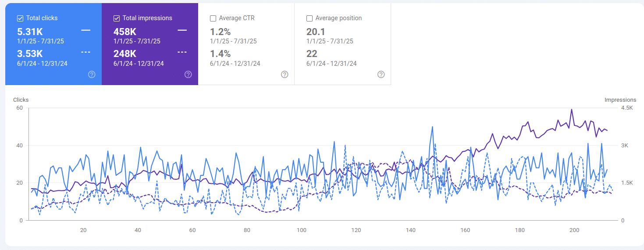Screen dimensions: 644x250
Task: Select the Average position 20.1 value
Action: coord(316,32)
